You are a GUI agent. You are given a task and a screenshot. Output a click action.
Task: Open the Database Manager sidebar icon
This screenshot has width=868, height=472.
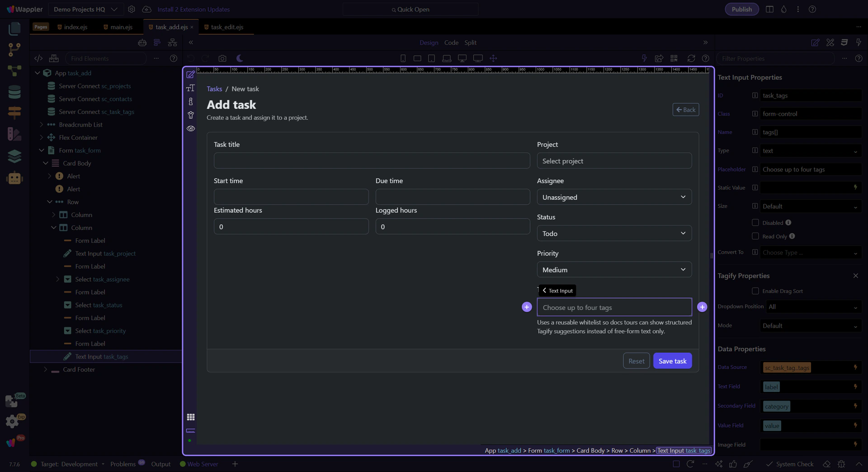click(14, 92)
